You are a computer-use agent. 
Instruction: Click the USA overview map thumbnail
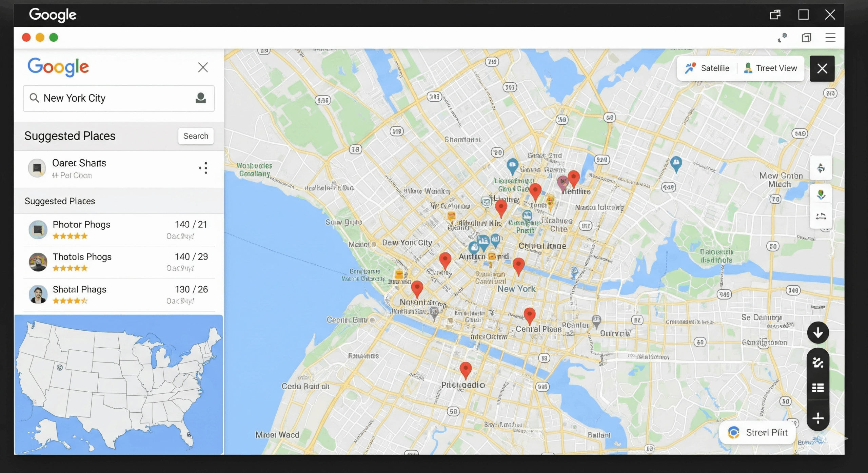point(119,385)
